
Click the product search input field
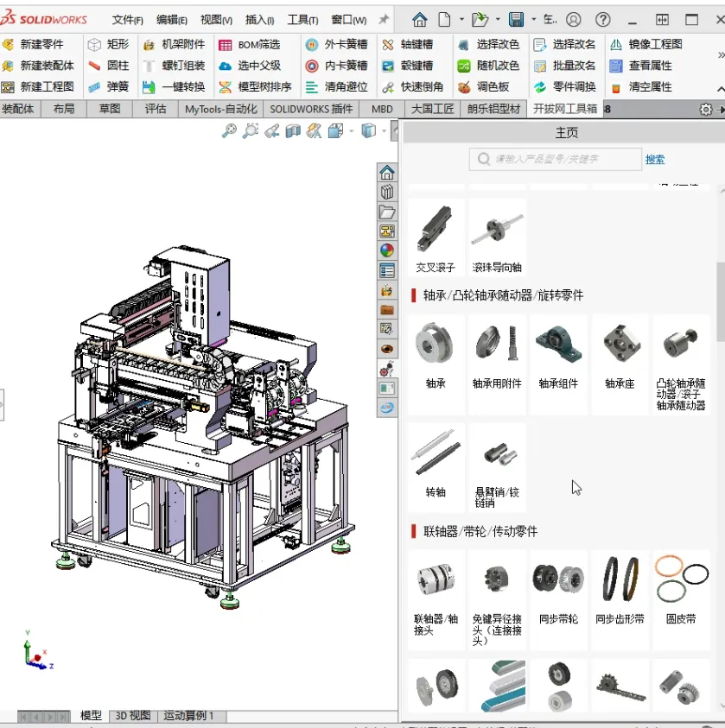556,159
